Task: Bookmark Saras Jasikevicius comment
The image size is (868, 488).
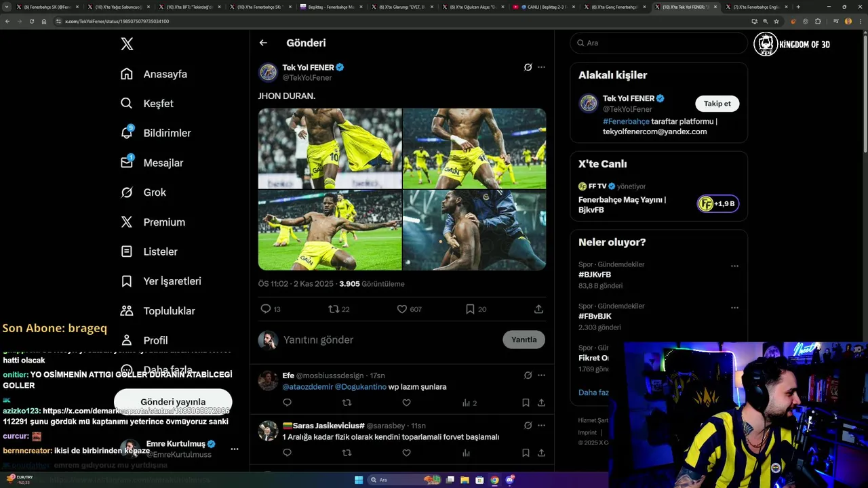Action: (x=526, y=453)
